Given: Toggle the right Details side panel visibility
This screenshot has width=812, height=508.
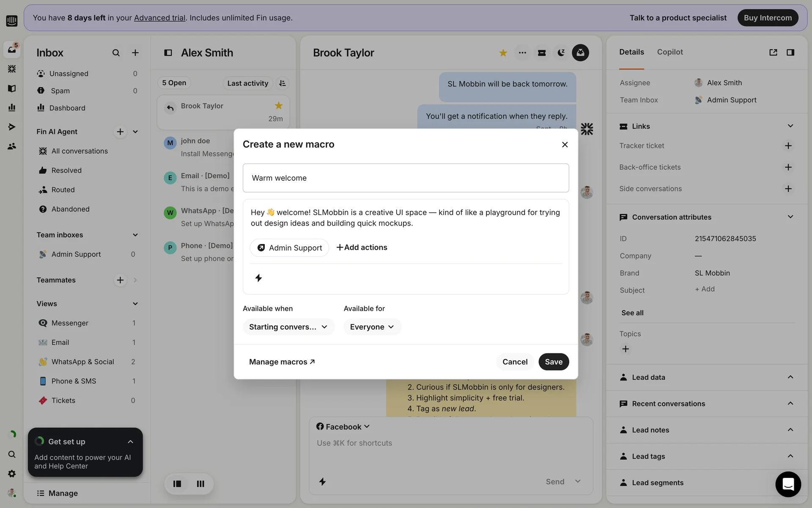Looking at the screenshot, I should point(790,52).
